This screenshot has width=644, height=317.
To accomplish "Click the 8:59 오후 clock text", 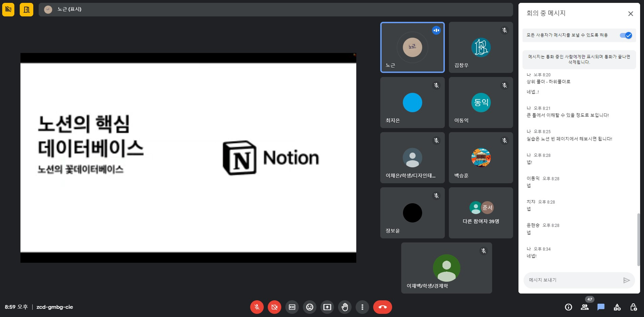I will [16, 307].
